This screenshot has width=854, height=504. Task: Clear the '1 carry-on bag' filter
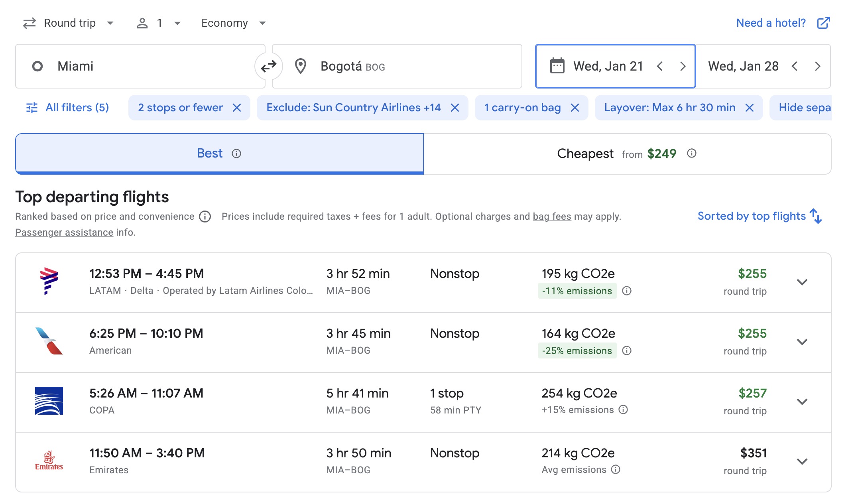(575, 107)
